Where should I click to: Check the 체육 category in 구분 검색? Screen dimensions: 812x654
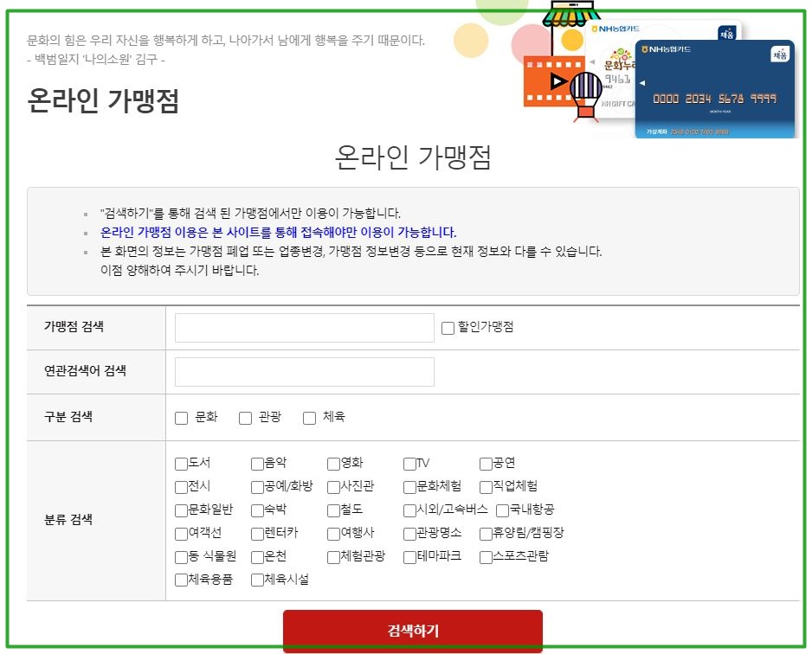click(x=309, y=418)
